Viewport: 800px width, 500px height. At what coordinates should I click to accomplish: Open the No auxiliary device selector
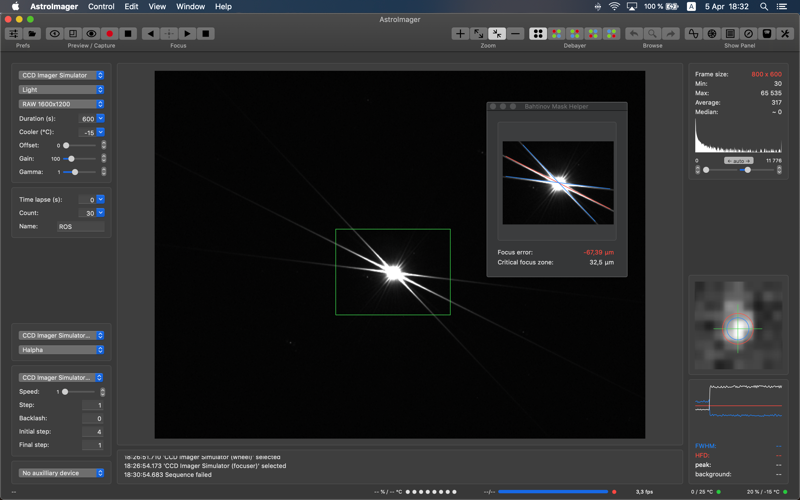[61, 473]
